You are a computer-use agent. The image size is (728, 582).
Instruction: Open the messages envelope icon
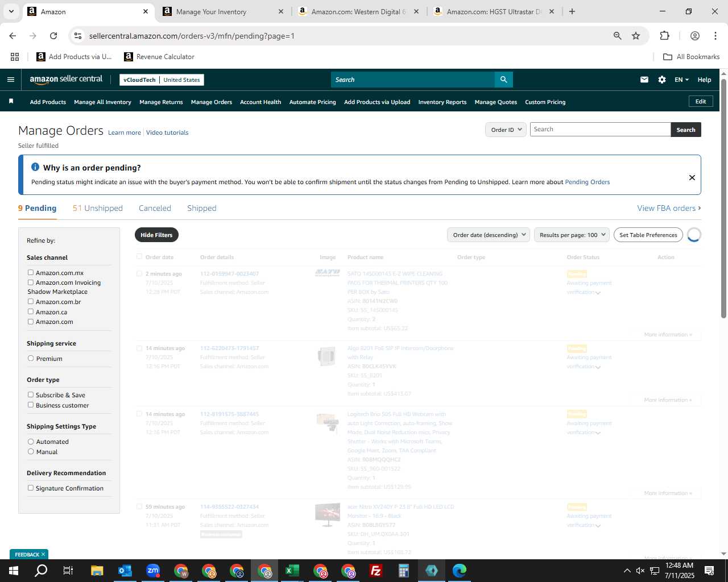(644, 80)
